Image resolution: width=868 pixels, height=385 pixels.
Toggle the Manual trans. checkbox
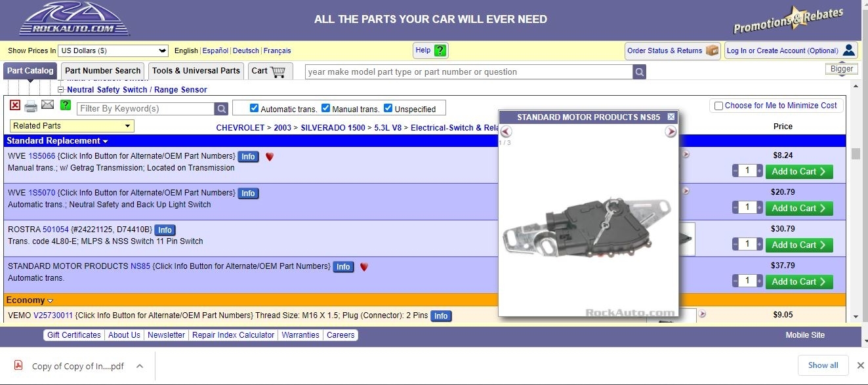[x=325, y=108]
